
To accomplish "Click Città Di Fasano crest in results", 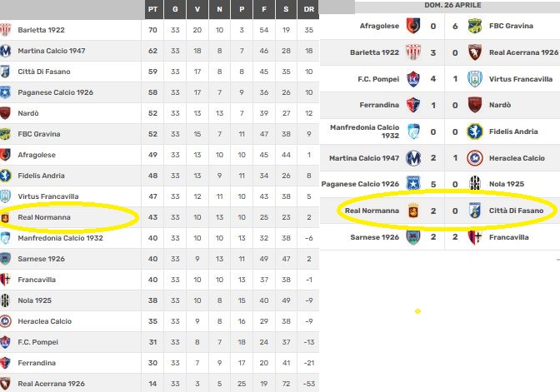I will click(x=475, y=211).
